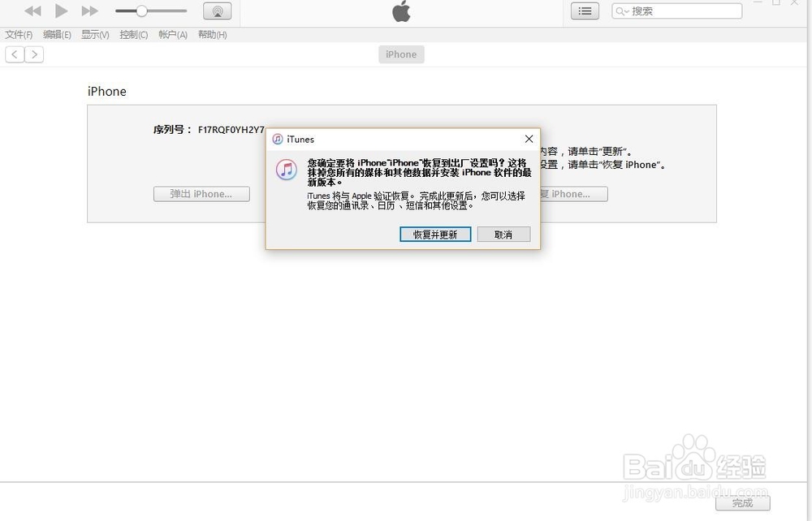Click the rewind previous track button
Screen dimensions: 812x521
32,11
